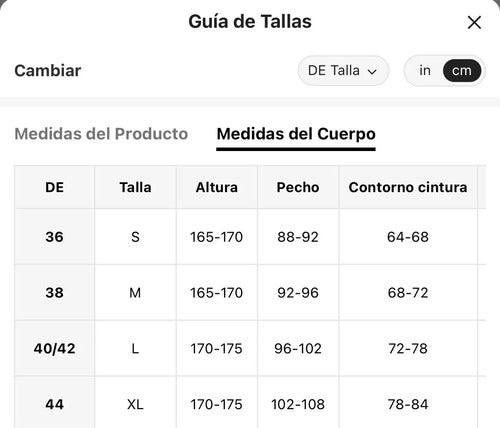Close the Guía de Tallas dialog

point(474,23)
